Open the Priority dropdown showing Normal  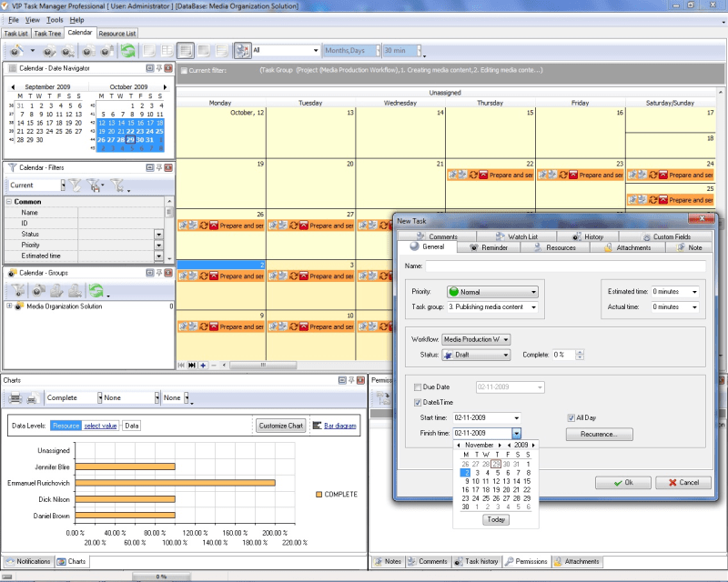click(532, 292)
